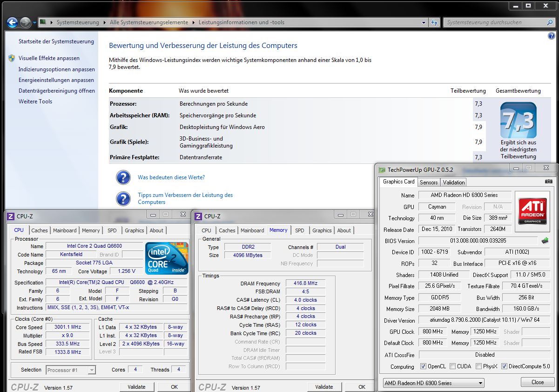Click the BIOS save chip icon
Image resolution: width=559 pixels, height=392 pixels.
(x=545, y=241)
